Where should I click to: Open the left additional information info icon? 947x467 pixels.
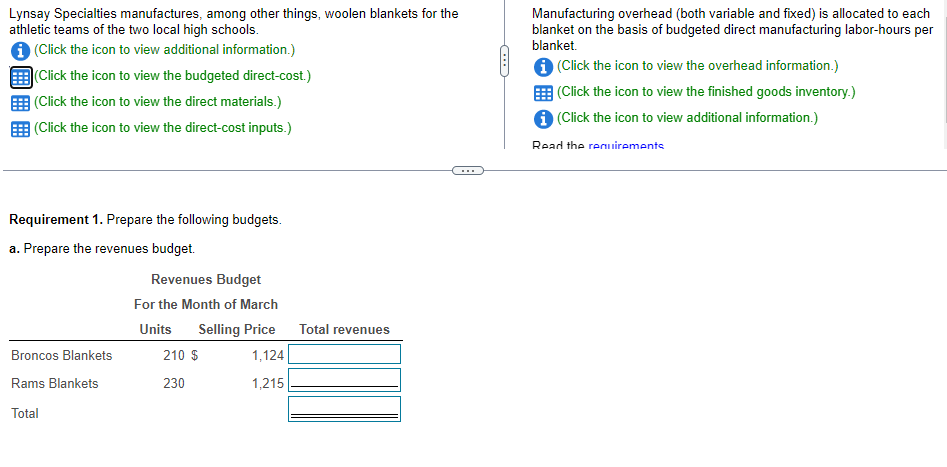21,51
